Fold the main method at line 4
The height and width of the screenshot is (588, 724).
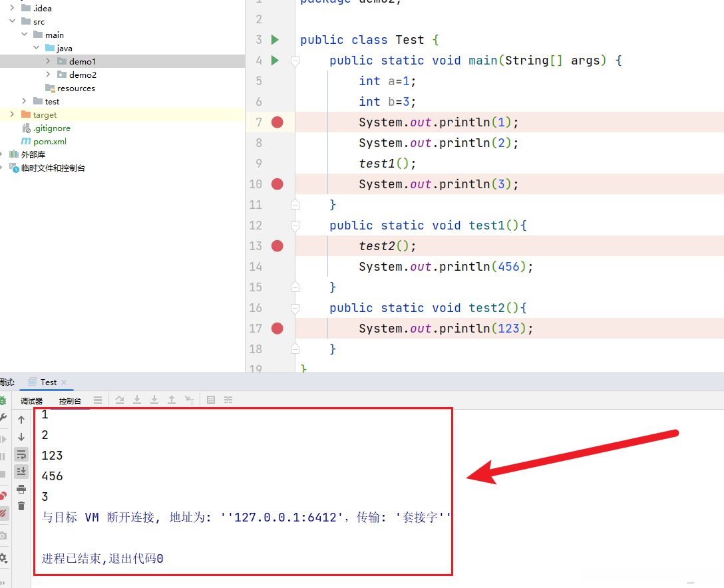(295, 61)
